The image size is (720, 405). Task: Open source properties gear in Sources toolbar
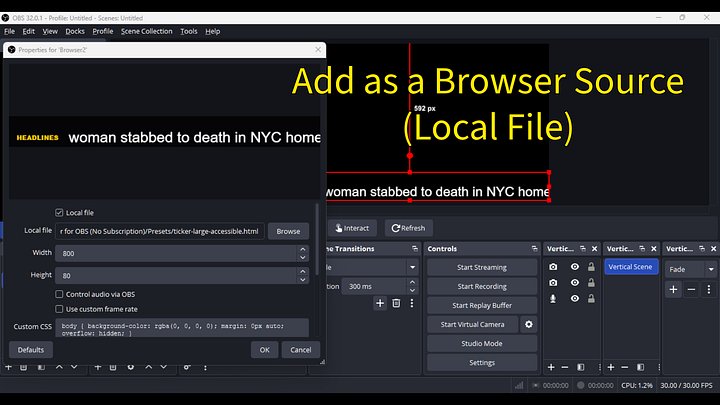[131, 367]
